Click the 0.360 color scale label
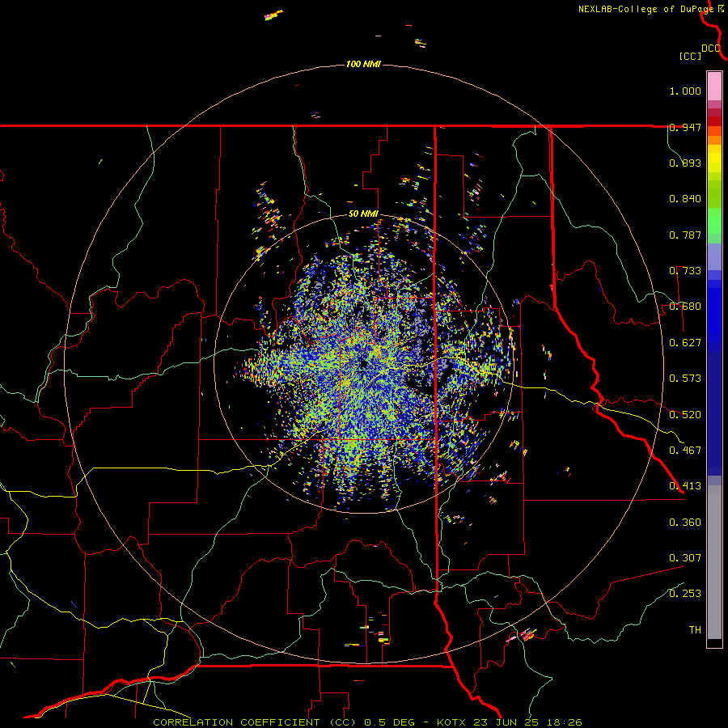 click(x=685, y=523)
